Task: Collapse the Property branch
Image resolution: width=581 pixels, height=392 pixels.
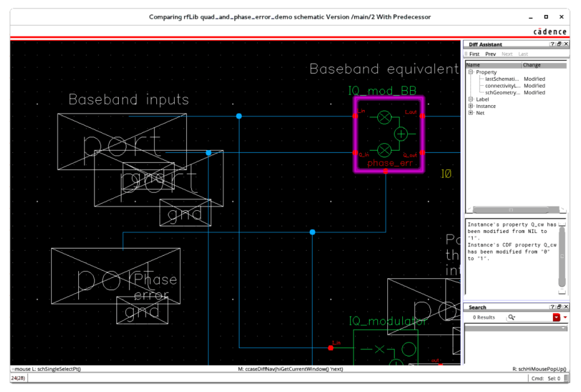Action: (x=470, y=72)
